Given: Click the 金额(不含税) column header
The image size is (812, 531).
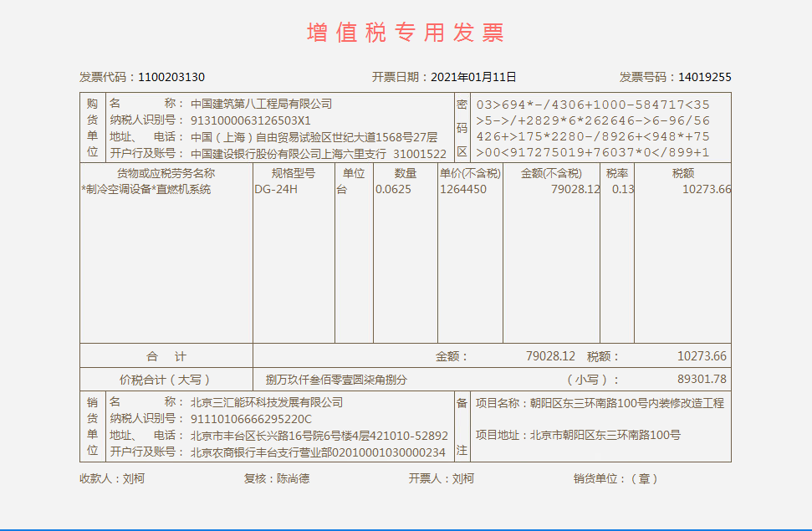Looking at the screenshot, I should tap(551, 173).
